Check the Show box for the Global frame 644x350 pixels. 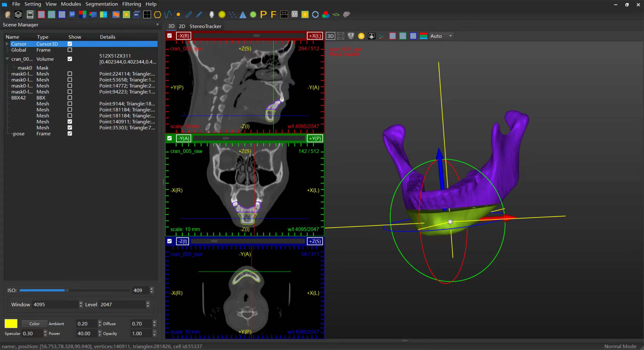point(70,50)
